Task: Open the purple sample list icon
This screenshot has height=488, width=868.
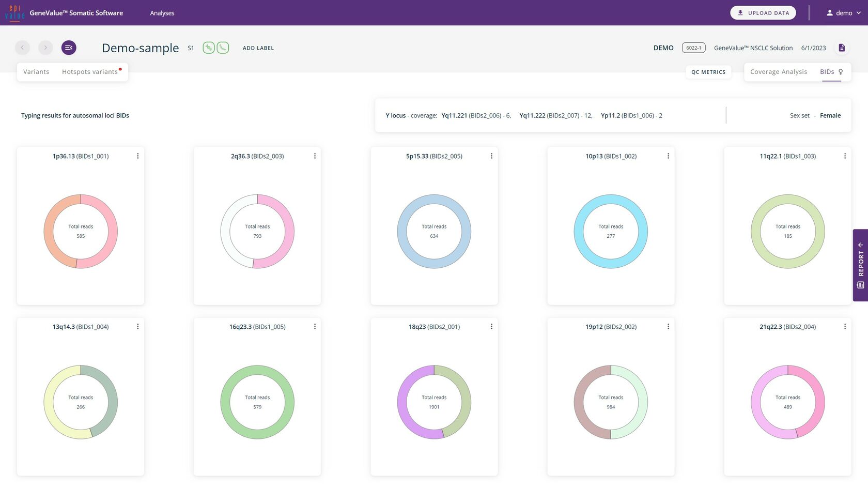Action: [69, 48]
